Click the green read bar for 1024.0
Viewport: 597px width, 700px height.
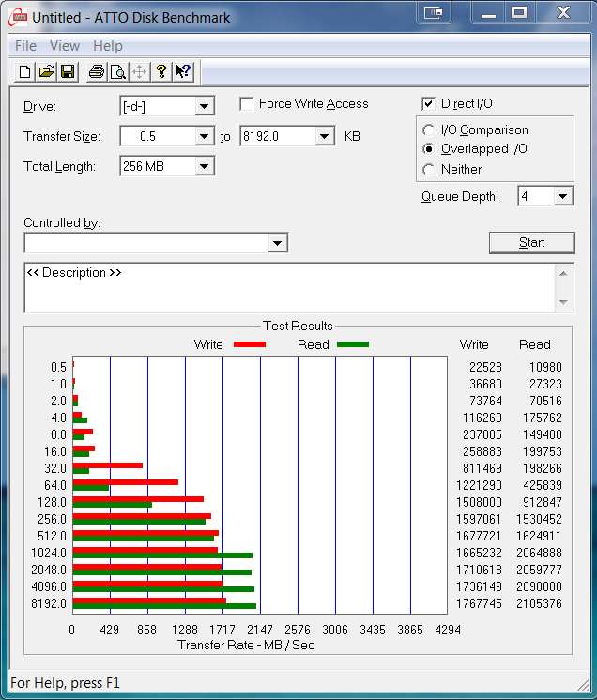click(x=162, y=555)
